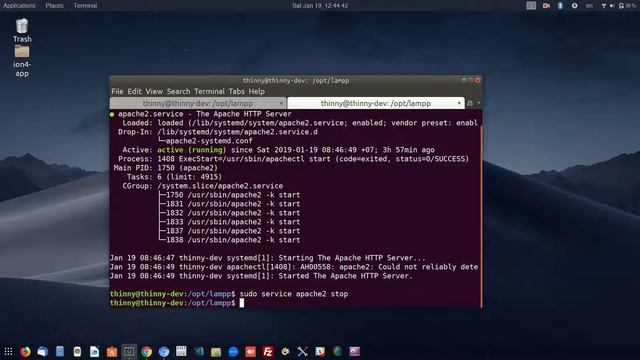Launch the red remote desktop icon in the dock
This screenshot has width=640, height=360.
coord(251,351)
